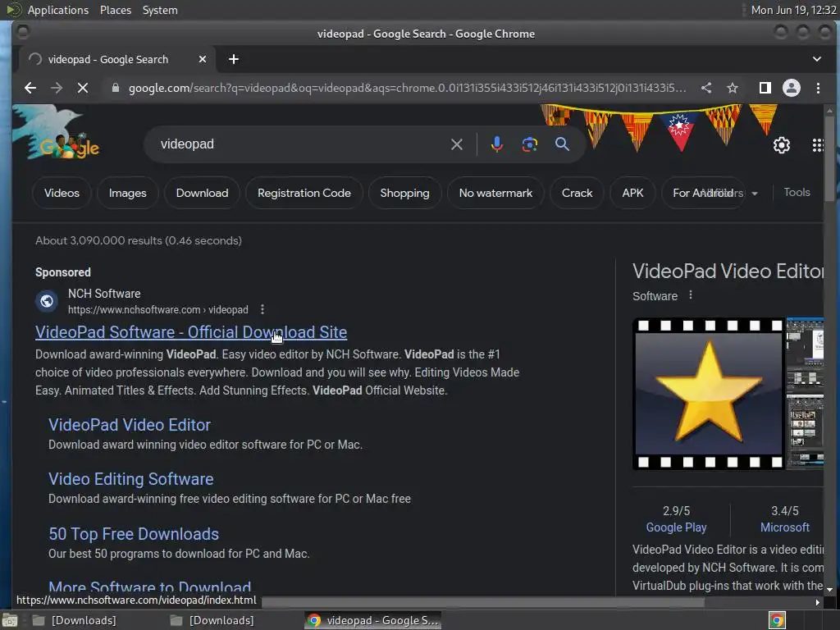Open the Video Editing Software sitelink
Viewport: 840px width, 630px height.
pos(131,479)
